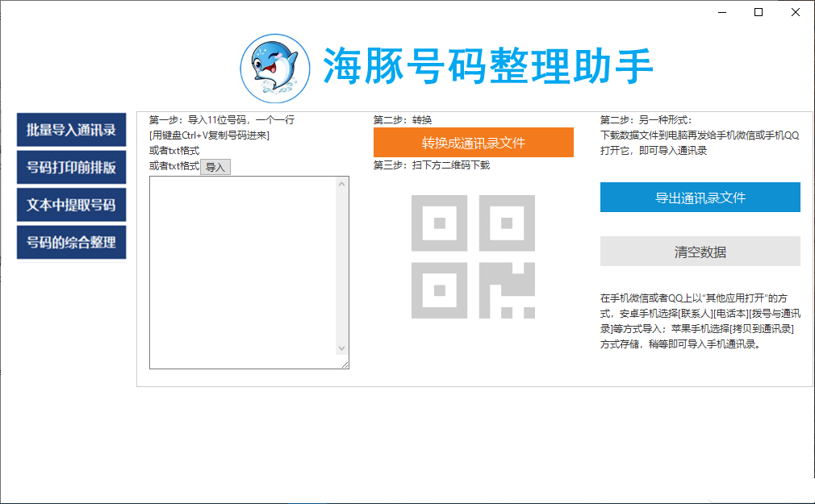The height and width of the screenshot is (504, 815).
Task: Focus the phone number input text area
Action: coord(243,273)
